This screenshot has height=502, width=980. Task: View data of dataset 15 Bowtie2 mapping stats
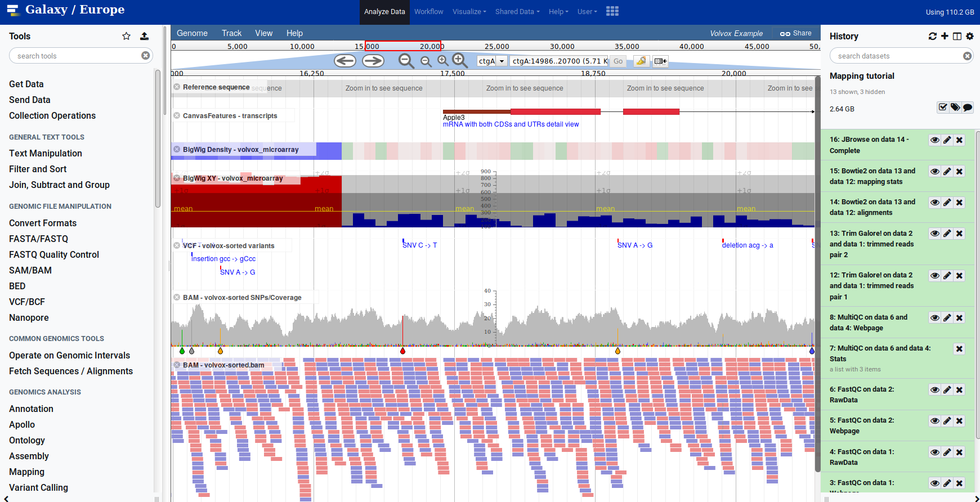pos(935,172)
